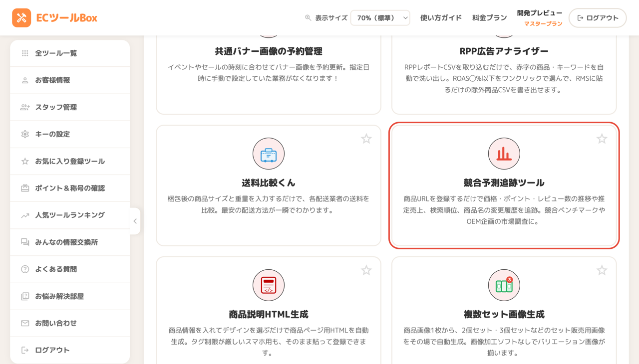639x364 pixels.
Task: Click the grid icon next to 全ツール一覧
Action: [25, 53]
